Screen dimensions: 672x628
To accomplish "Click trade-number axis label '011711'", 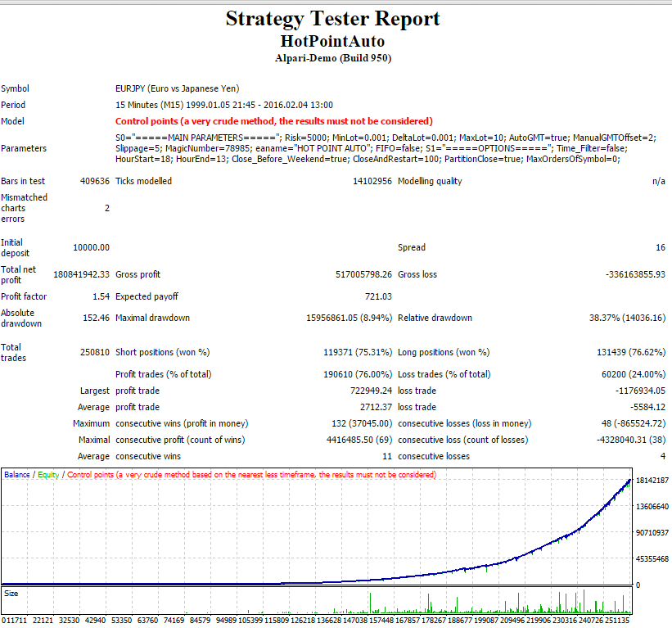I will point(14,621).
